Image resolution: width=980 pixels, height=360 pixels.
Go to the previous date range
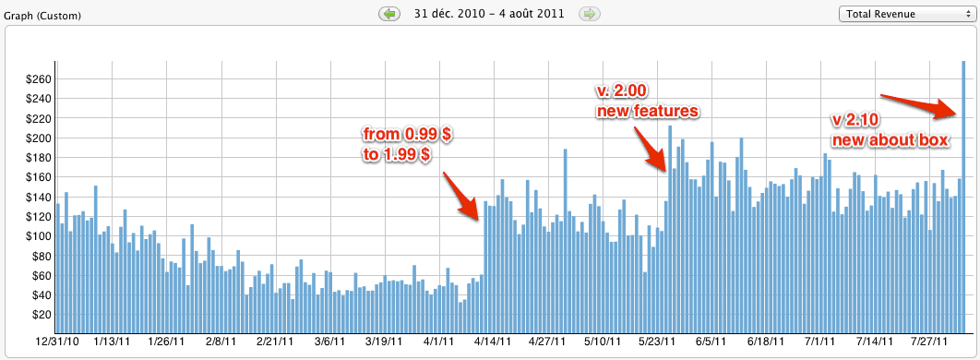click(x=389, y=13)
